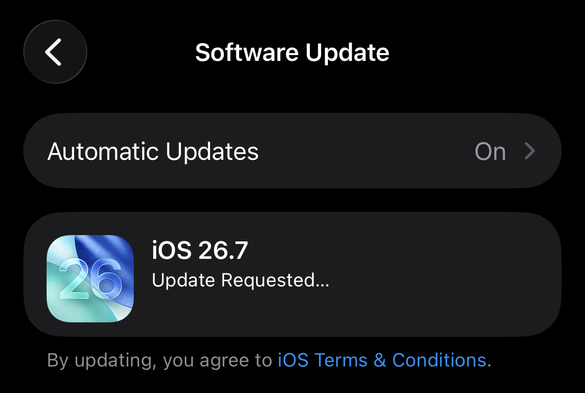585x393 pixels.
Task: Click the Software Update page title
Action: 292,52
